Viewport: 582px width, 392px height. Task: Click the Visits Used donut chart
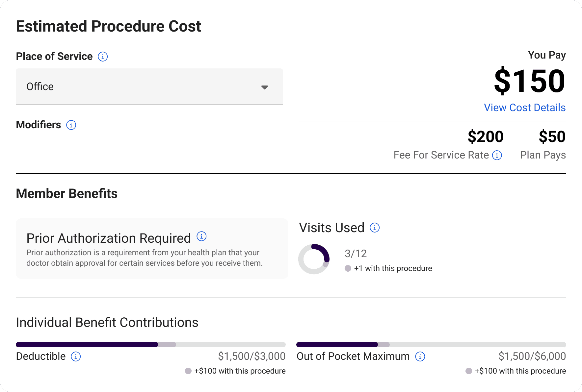click(314, 259)
